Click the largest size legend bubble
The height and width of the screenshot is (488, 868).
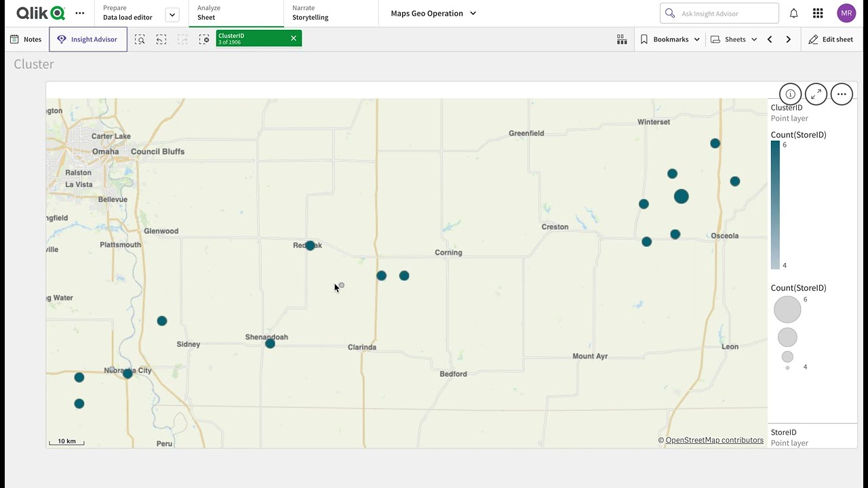[787, 310]
